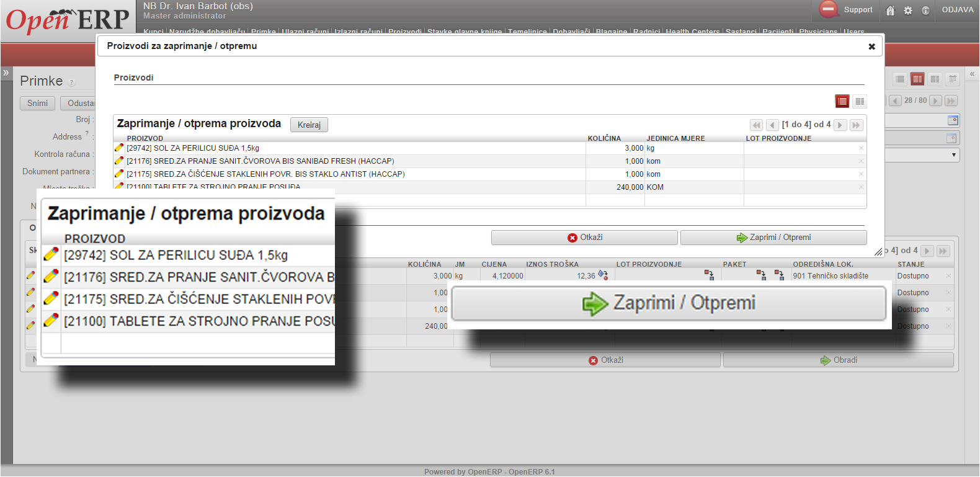980x477 pixels.
Task: Go to next page of background lines
Action: (x=927, y=251)
